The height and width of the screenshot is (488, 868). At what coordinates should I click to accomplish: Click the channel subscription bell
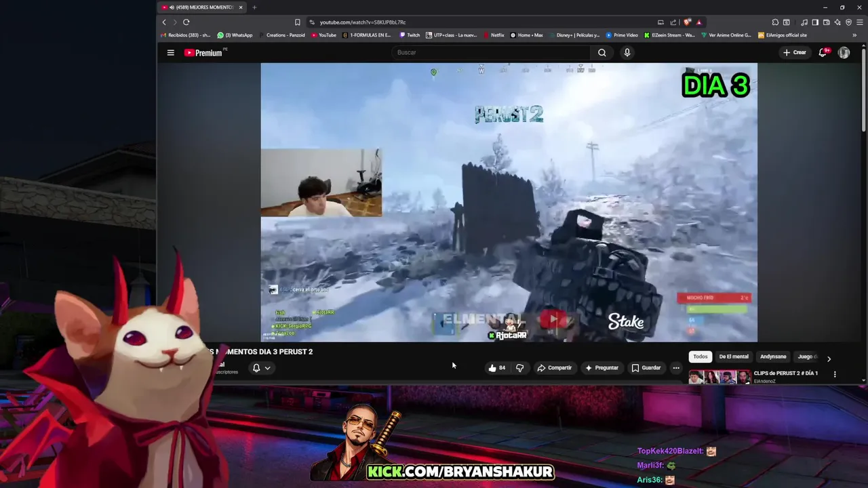[x=256, y=368]
